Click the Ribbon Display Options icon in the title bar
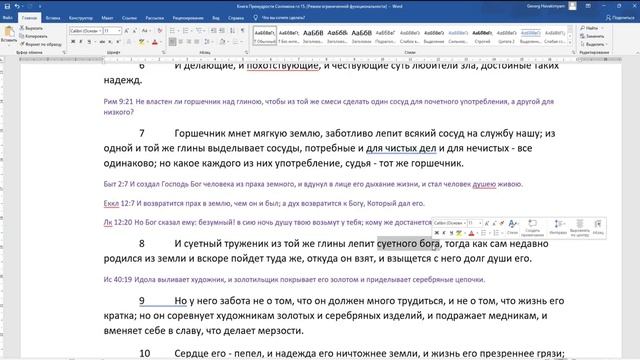 click(588, 6)
